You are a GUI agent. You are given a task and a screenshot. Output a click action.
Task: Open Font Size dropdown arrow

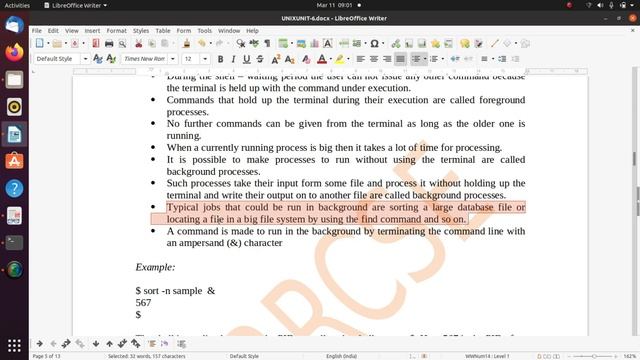pos(205,59)
